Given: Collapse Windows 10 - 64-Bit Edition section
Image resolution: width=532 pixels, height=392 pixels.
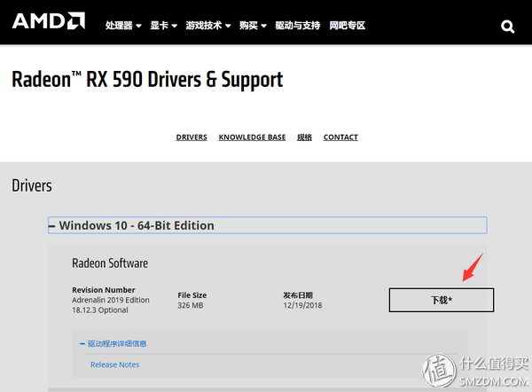Looking at the screenshot, I should tap(268, 225).
